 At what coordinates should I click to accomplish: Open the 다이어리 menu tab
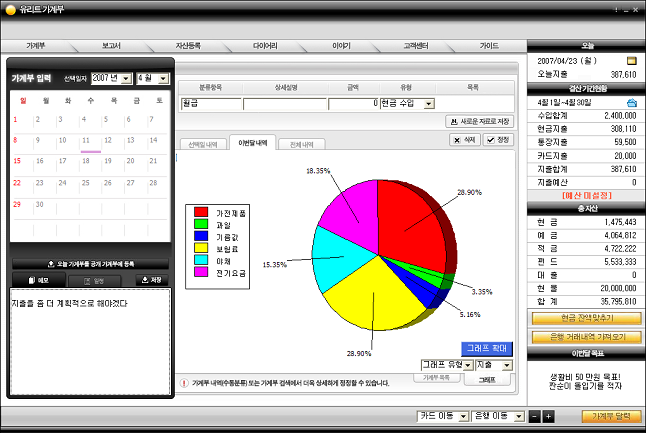pos(265,46)
